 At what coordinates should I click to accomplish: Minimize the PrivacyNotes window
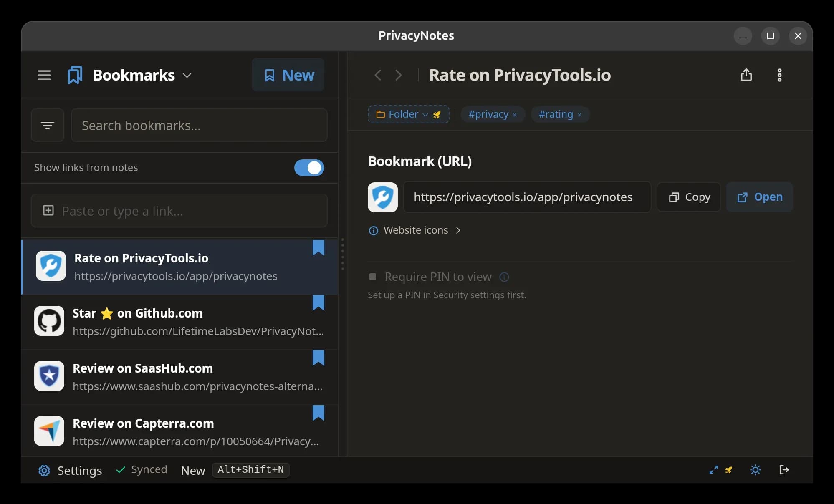[743, 36]
